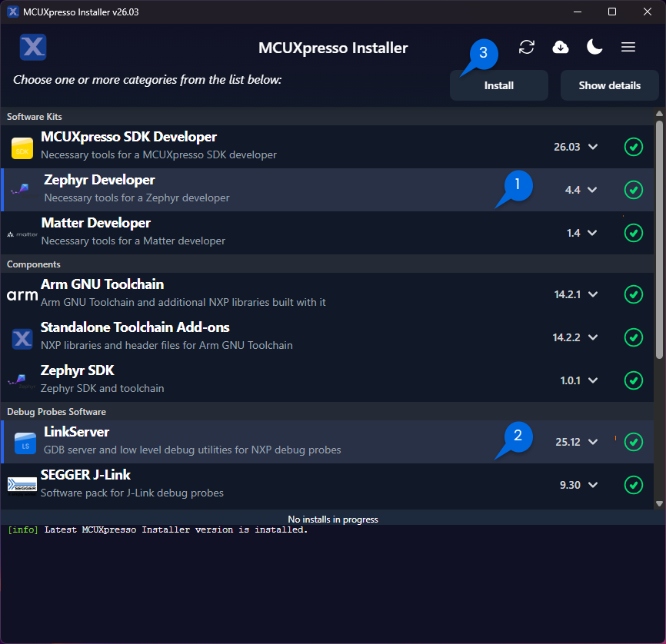Toggle the Zephyr Developer installed checkmark
666x644 pixels.
click(633, 190)
